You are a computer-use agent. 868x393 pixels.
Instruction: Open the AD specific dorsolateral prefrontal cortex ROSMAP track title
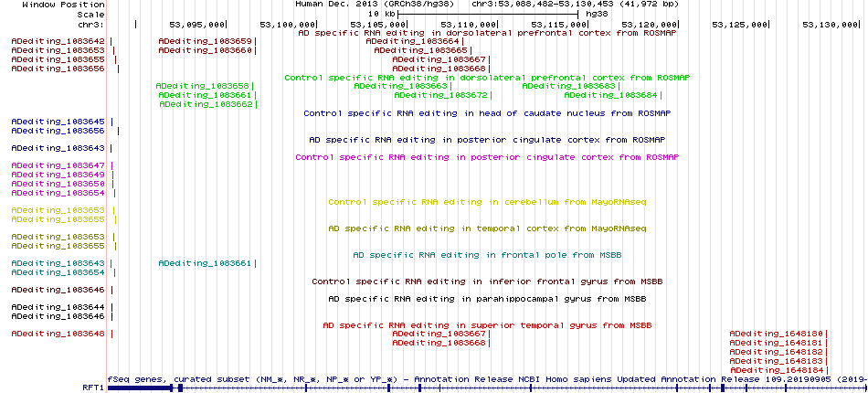[x=487, y=33]
